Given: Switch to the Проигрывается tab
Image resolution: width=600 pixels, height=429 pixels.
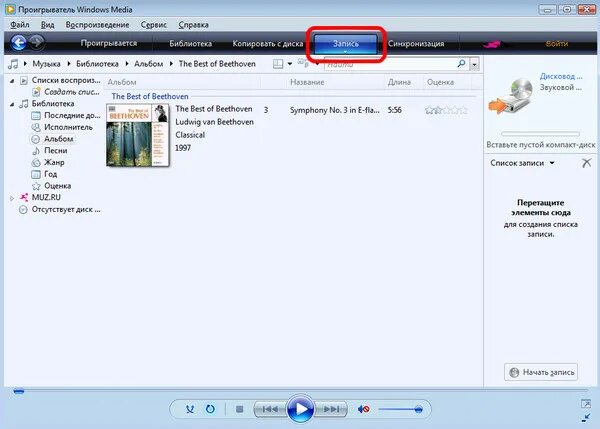Looking at the screenshot, I should tap(109, 43).
